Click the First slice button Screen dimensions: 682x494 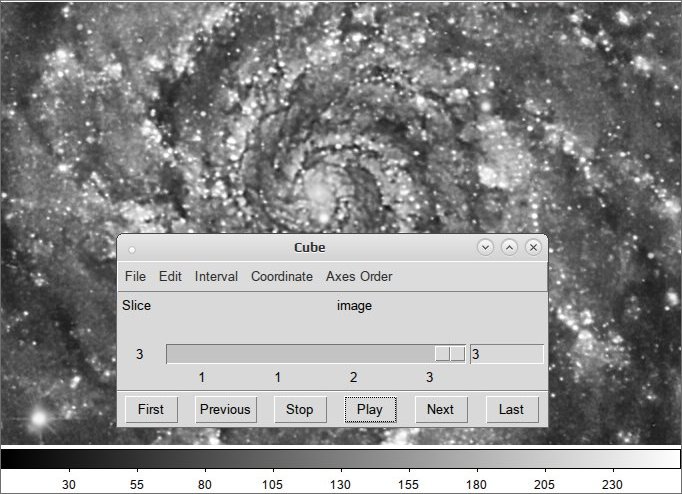151,409
